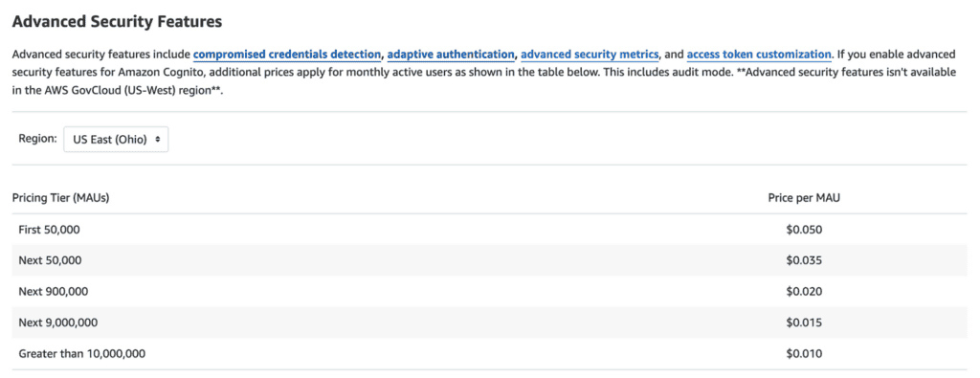
Task: Select the Greater than 10,000,000 row
Action: coord(490,354)
